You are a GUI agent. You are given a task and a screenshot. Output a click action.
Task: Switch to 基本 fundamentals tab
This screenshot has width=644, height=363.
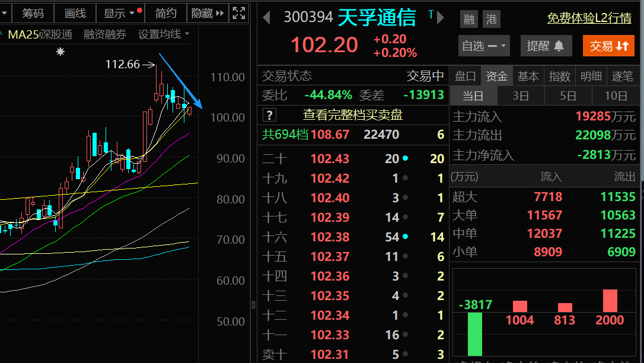coord(528,76)
